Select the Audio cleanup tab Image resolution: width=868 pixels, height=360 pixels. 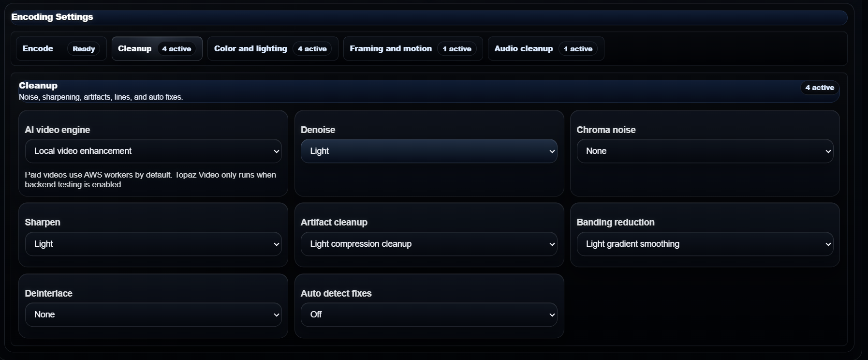tap(546, 48)
